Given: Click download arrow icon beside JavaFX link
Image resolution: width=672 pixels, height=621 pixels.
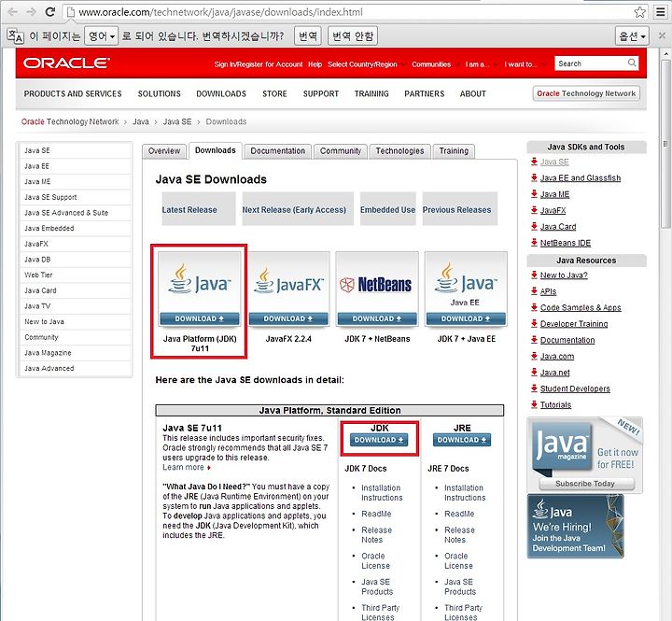Looking at the screenshot, I should pos(534,210).
